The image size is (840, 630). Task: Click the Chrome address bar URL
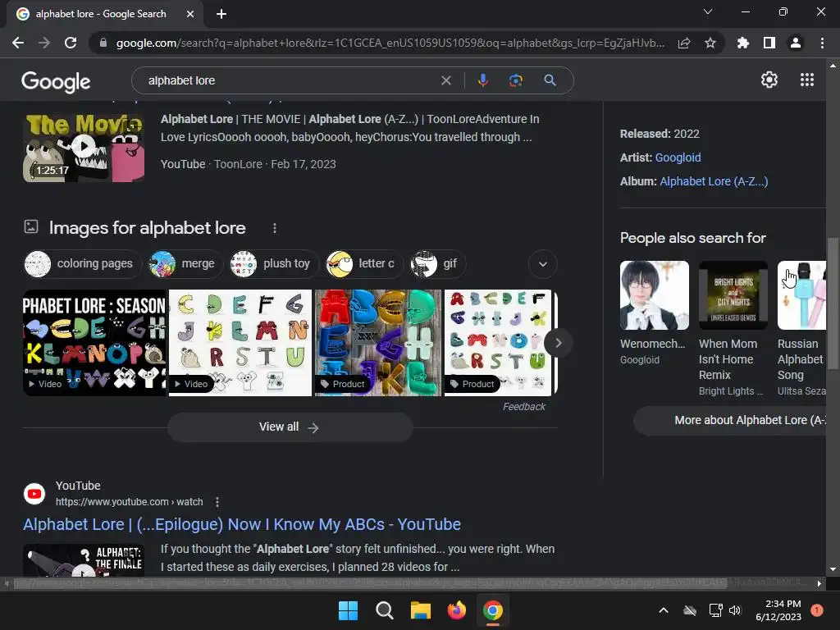coord(390,43)
